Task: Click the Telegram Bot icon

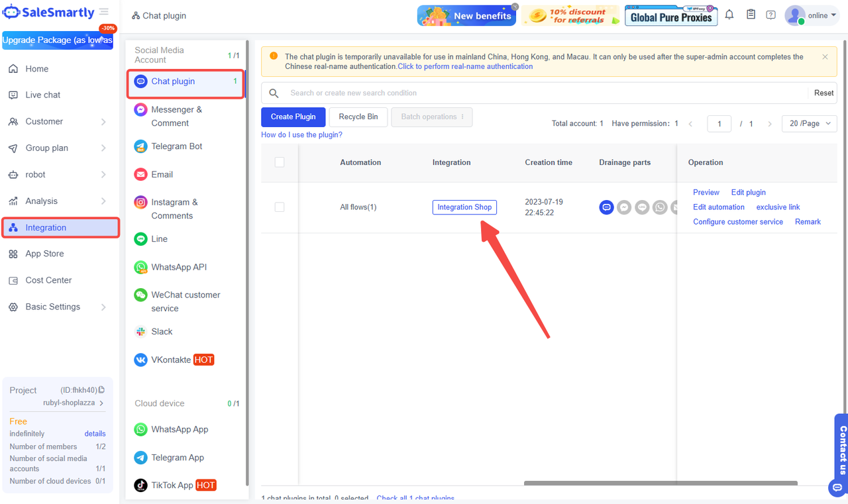Action: [x=140, y=146]
